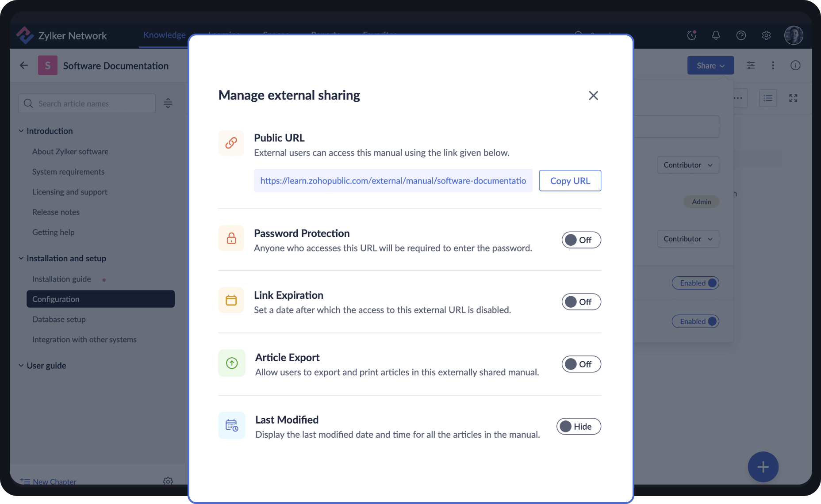Click the floating plus button

[763, 466]
